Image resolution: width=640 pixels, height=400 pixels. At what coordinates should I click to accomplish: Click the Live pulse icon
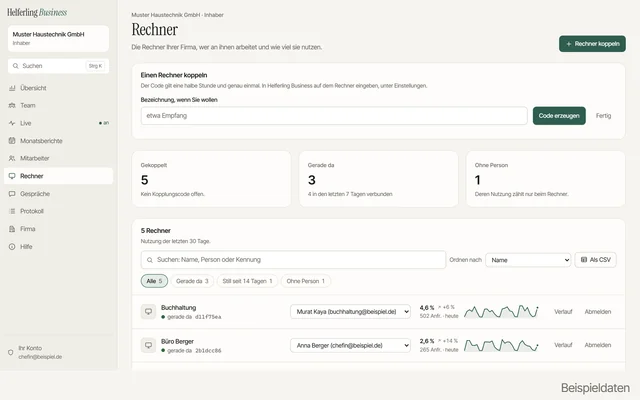pos(12,123)
